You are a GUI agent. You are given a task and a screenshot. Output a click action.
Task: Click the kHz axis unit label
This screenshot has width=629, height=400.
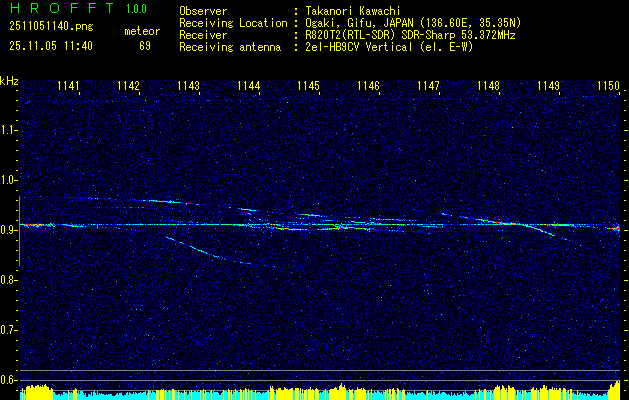point(9,81)
